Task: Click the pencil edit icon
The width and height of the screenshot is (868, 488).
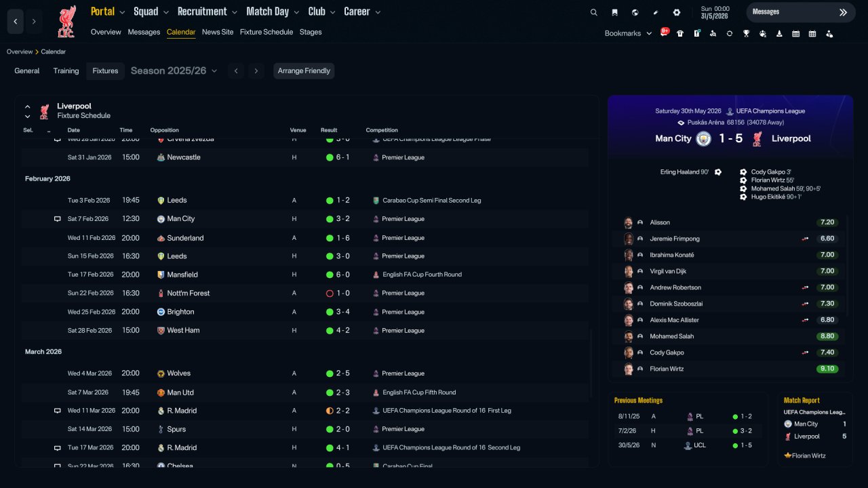Action: coord(656,12)
